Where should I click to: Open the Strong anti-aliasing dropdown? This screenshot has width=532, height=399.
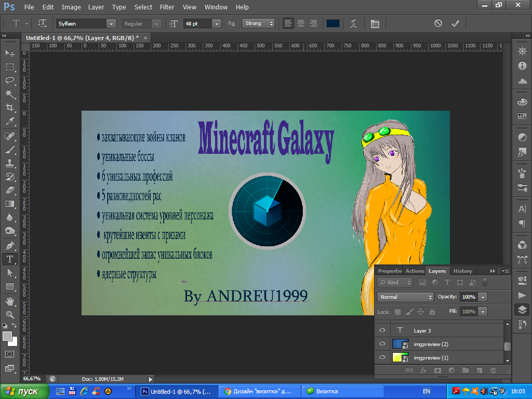pyautogui.click(x=258, y=23)
